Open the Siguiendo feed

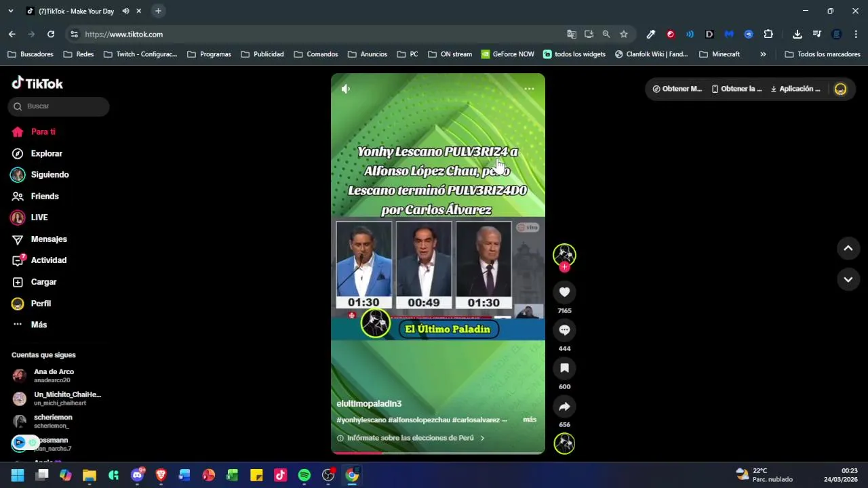41,175
